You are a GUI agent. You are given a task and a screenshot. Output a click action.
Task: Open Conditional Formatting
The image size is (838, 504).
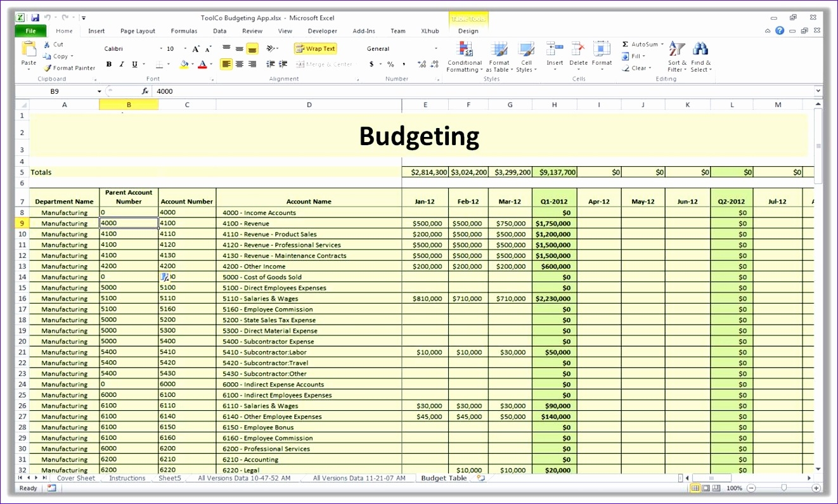click(x=465, y=56)
